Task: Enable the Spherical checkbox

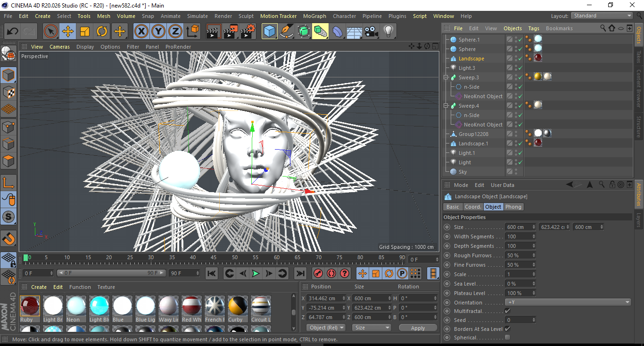Action: 507,338
